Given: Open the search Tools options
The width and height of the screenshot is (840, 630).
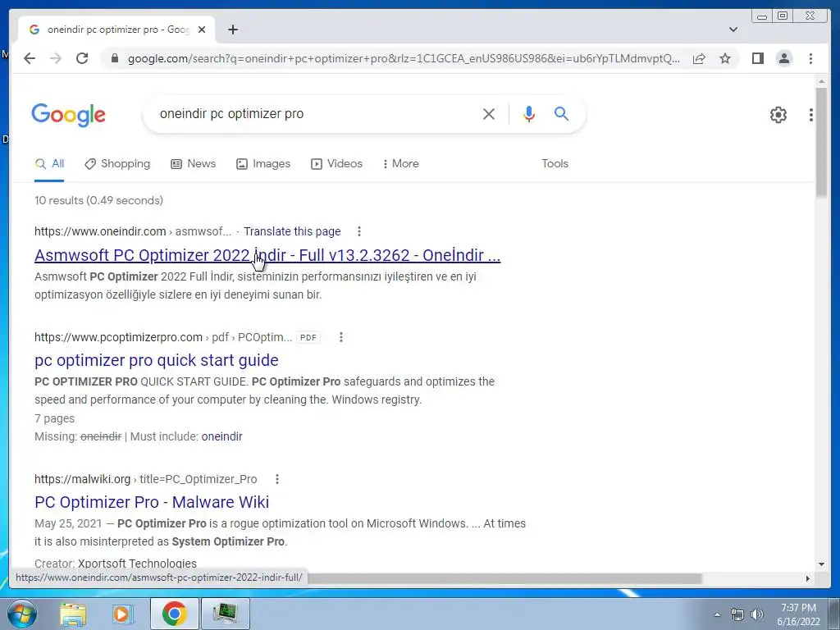Looking at the screenshot, I should [x=555, y=163].
